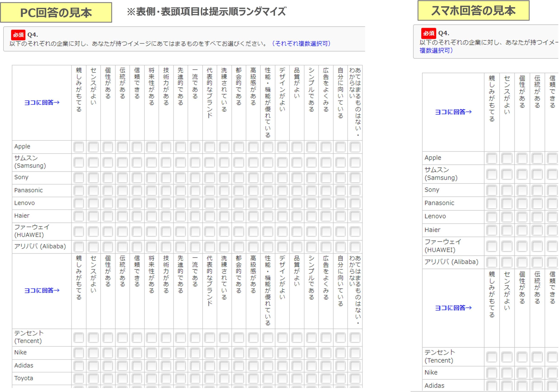The width and height of the screenshot is (560, 392).
Task: Check 親しみがもてる for Apple
Action: click(79, 146)
